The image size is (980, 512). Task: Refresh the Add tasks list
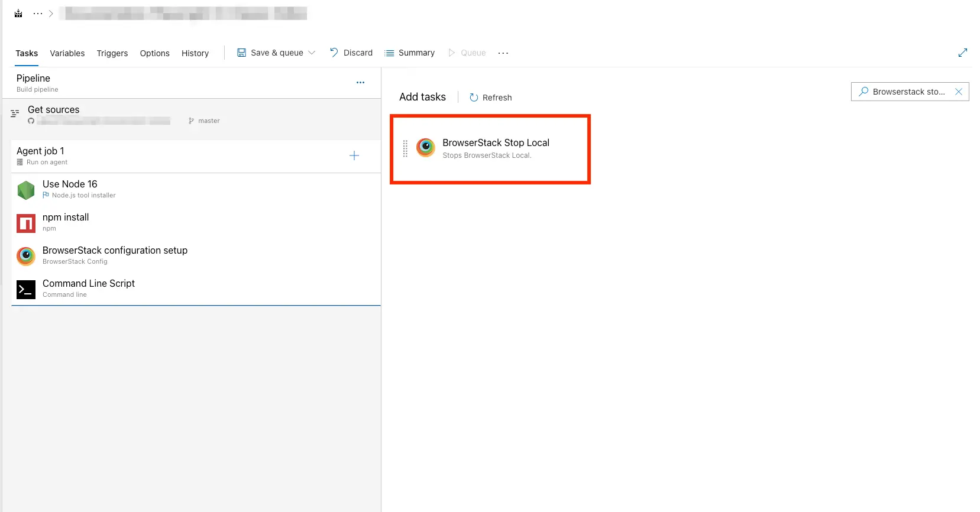490,98
